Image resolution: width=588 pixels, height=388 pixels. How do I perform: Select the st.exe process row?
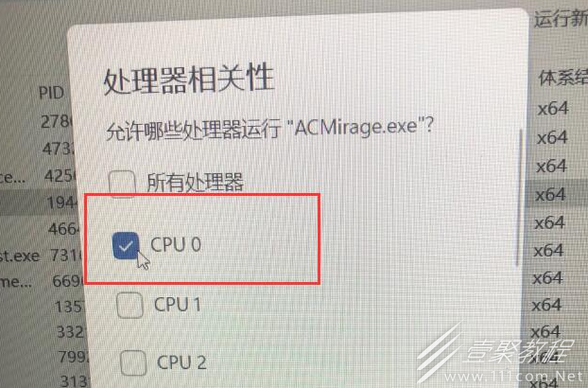[40, 256]
